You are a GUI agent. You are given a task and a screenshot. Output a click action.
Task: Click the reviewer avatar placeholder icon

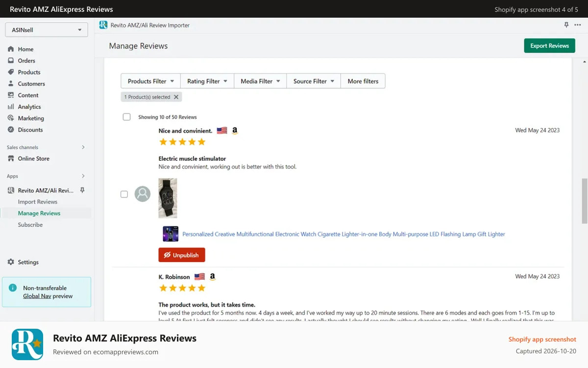tap(143, 194)
